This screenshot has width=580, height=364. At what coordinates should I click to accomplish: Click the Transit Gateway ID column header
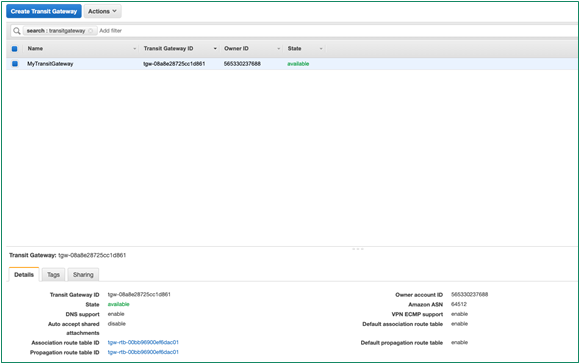[x=168, y=48]
